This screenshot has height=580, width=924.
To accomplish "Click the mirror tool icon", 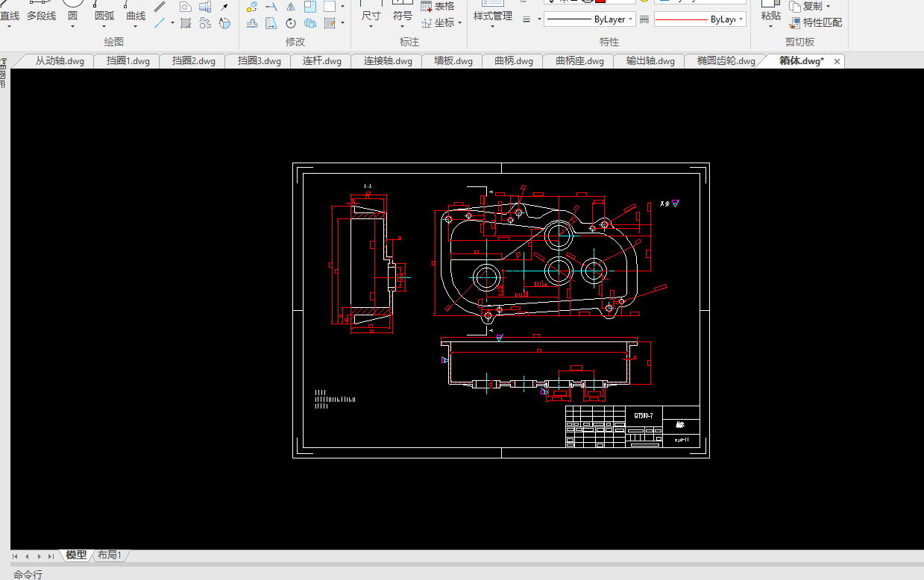I will [291, 7].
